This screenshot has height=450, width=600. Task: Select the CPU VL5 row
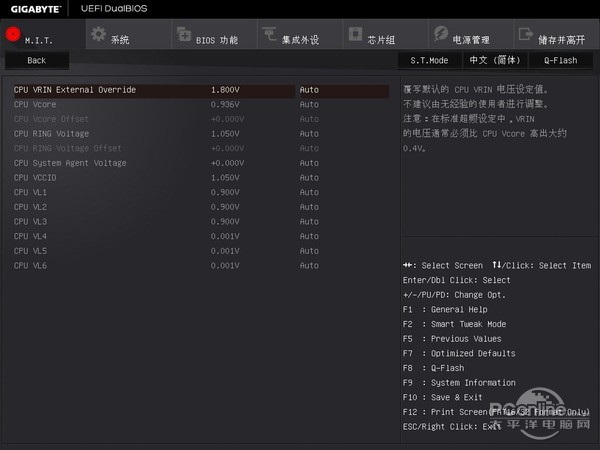201,251
